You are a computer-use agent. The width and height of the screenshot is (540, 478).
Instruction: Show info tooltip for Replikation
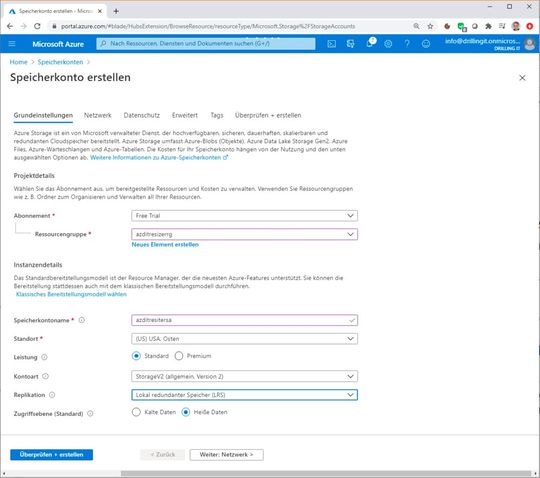pyautogui.click(x=52, y=395)
